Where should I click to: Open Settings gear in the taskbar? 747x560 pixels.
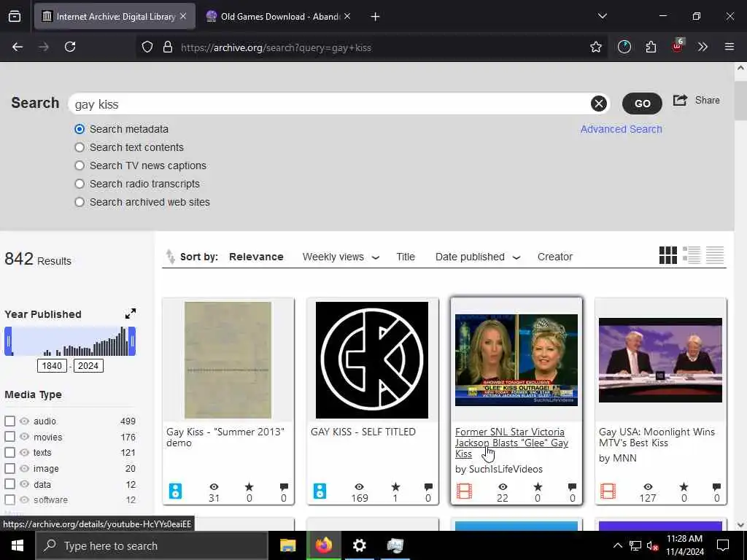(359, 545)
